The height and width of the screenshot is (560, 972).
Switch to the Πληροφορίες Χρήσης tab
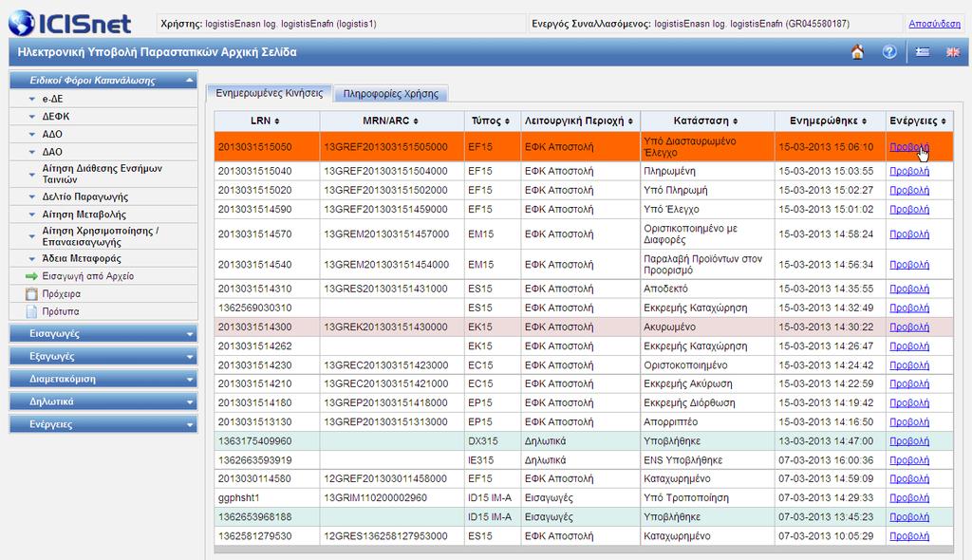(x=390, y=94)
